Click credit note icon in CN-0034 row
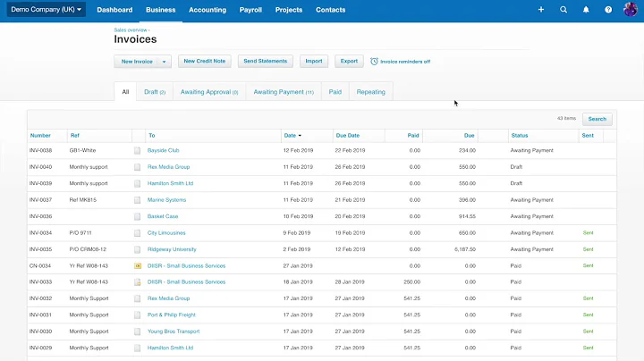The width and height of the screenshot is (644, 361). pyautogui.click(x=138, y=265)
